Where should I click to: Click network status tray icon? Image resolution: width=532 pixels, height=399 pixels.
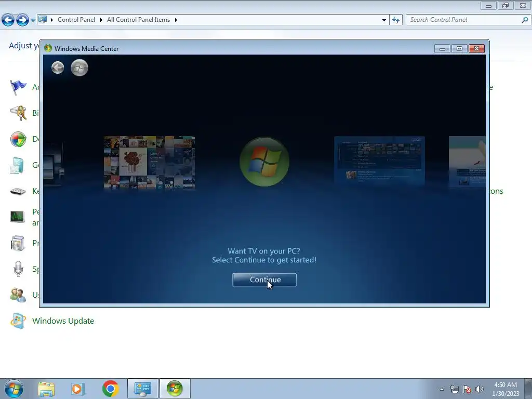(x=454, y=390)
